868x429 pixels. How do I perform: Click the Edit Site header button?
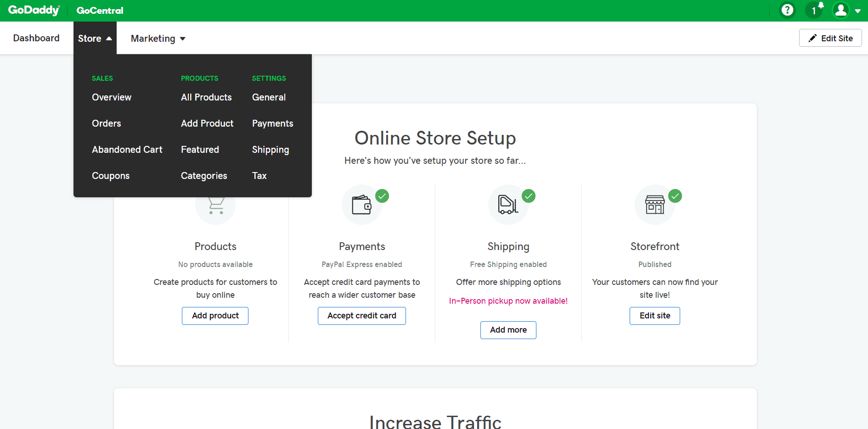[x=830, y=38]
